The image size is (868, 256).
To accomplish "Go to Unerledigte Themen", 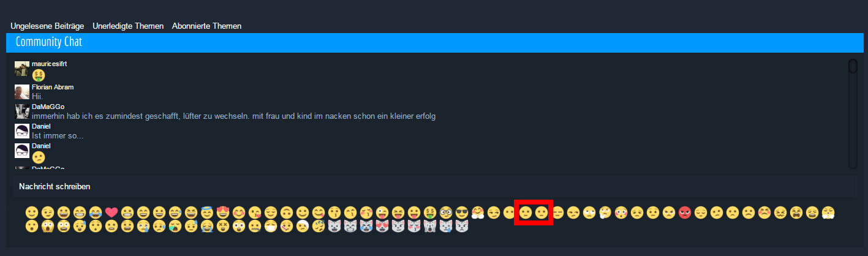I will point(128,26).
